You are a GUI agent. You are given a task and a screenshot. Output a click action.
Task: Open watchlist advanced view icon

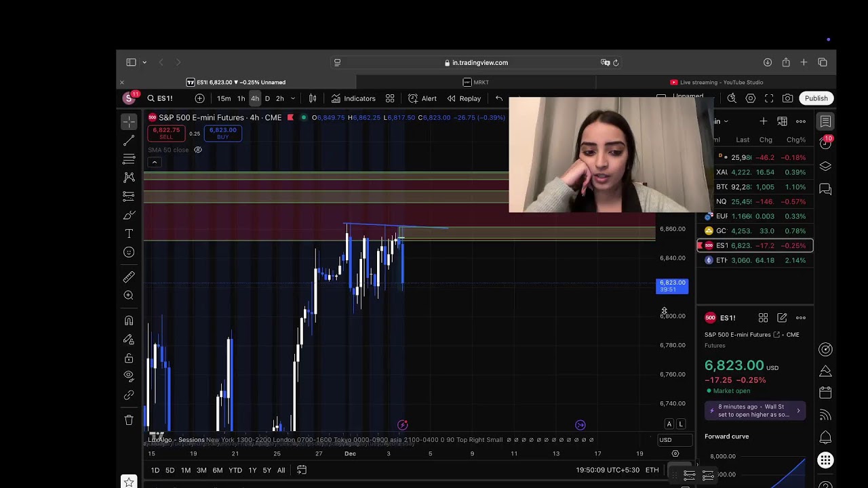[782, 121]
